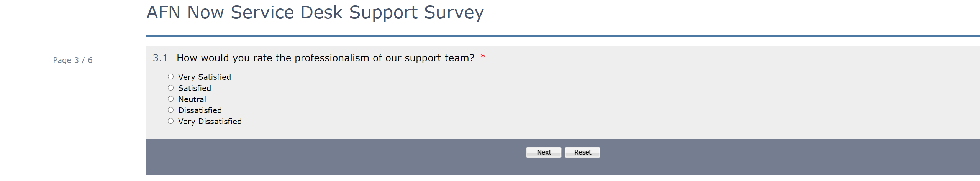
Task: Click the question number 3.1
Action: pyautogui.click(x=160, y=58)
